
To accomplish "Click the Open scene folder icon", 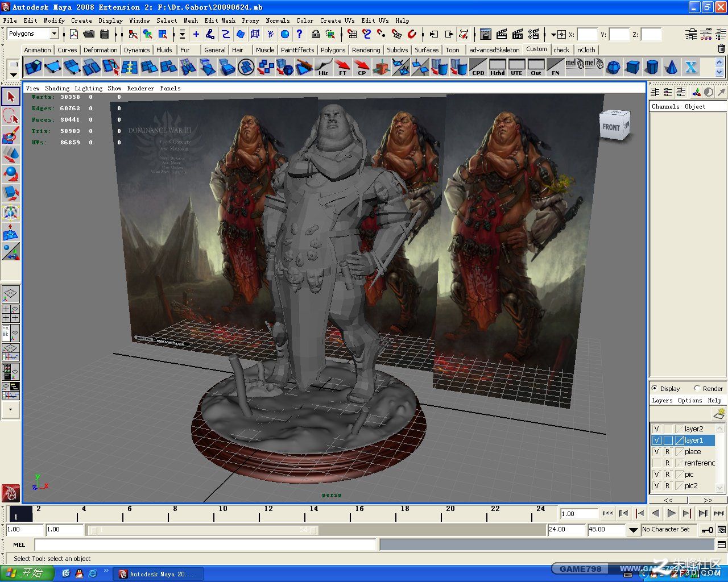I will point(89,34).
